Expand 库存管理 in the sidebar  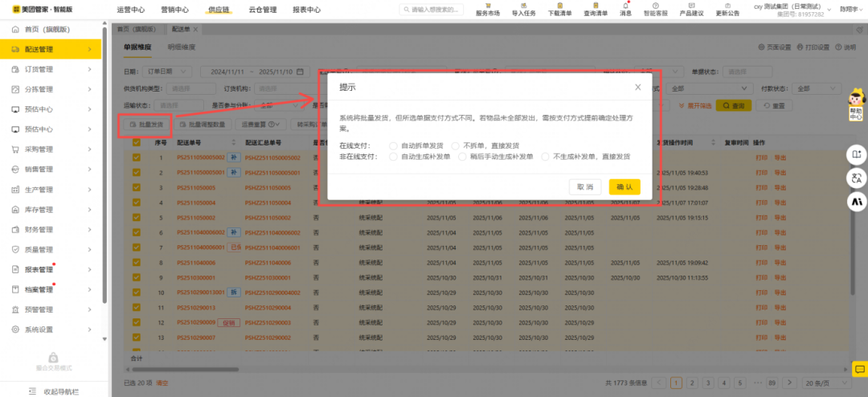pos(52,210)
